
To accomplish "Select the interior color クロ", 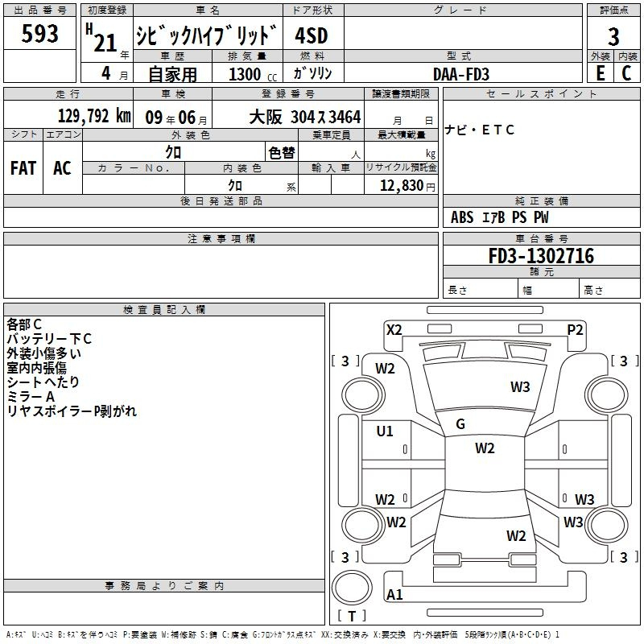I will pos(235,185).
